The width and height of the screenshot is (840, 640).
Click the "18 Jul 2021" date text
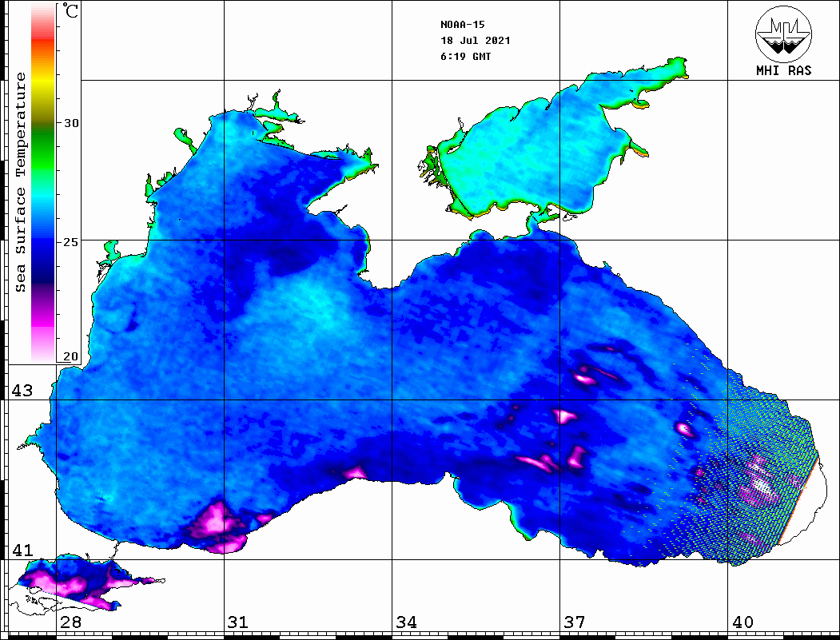[x=476, y=41]
